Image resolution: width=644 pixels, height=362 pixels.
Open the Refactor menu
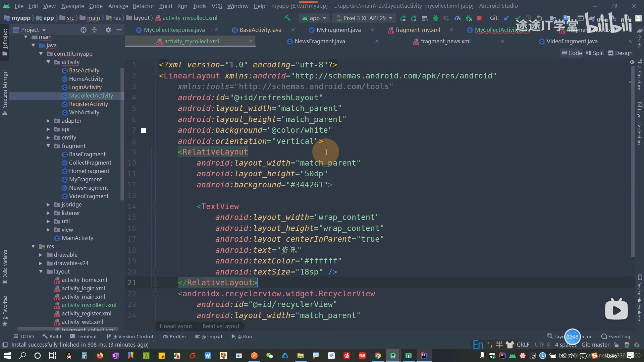[143, 6]
